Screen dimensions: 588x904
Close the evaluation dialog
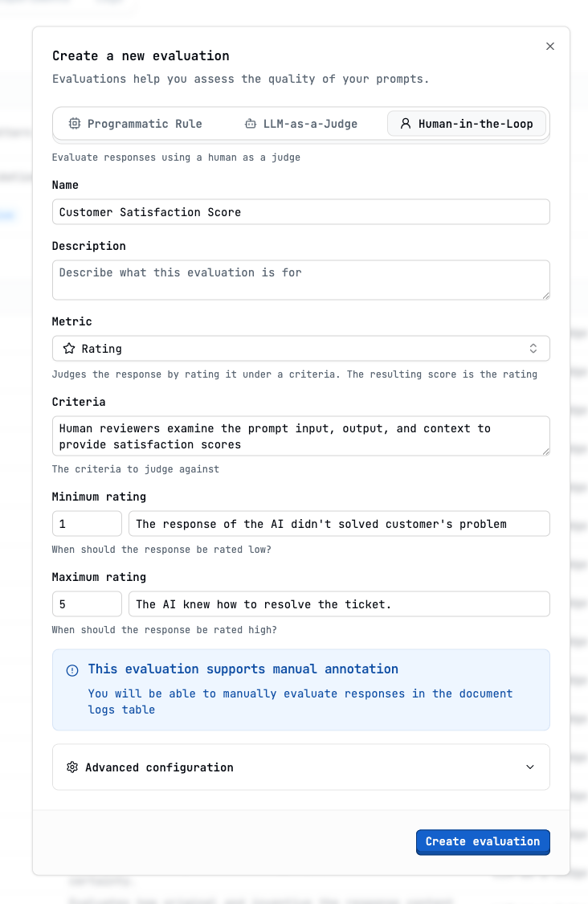(x=550, y=46)
